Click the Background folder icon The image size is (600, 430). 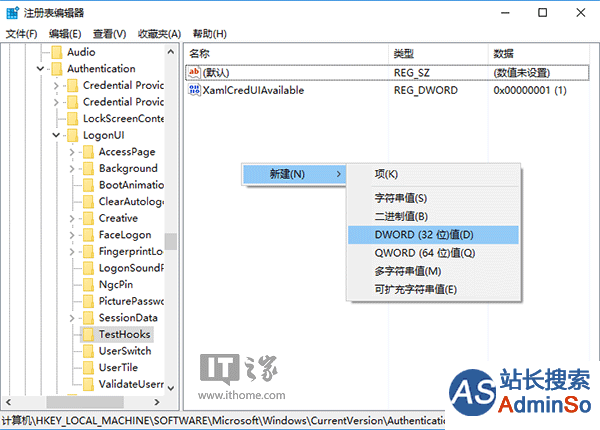[x=88, y=168]
